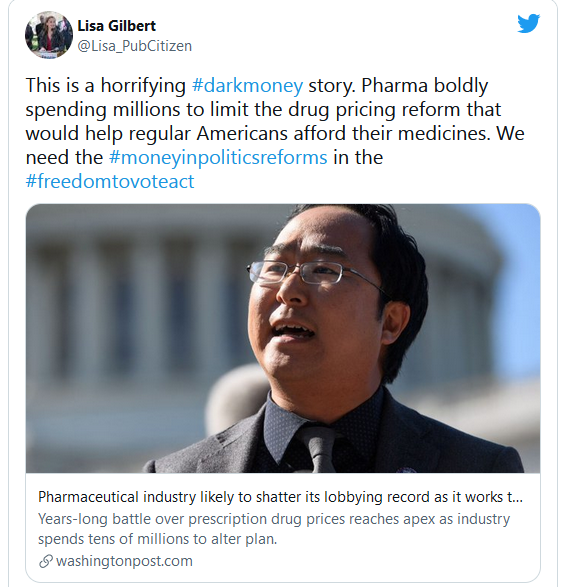Image resolution: width=579 pixels, height=587 pixels.
Task: Follow the #moneyinpoliticsreforms hashtag
Action: 218,157
